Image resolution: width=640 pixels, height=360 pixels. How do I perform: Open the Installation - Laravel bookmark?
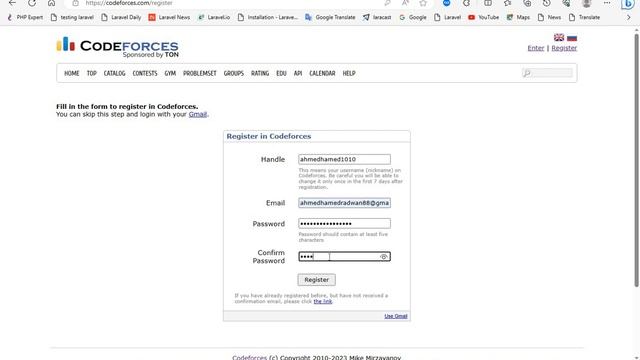point(268,17)
